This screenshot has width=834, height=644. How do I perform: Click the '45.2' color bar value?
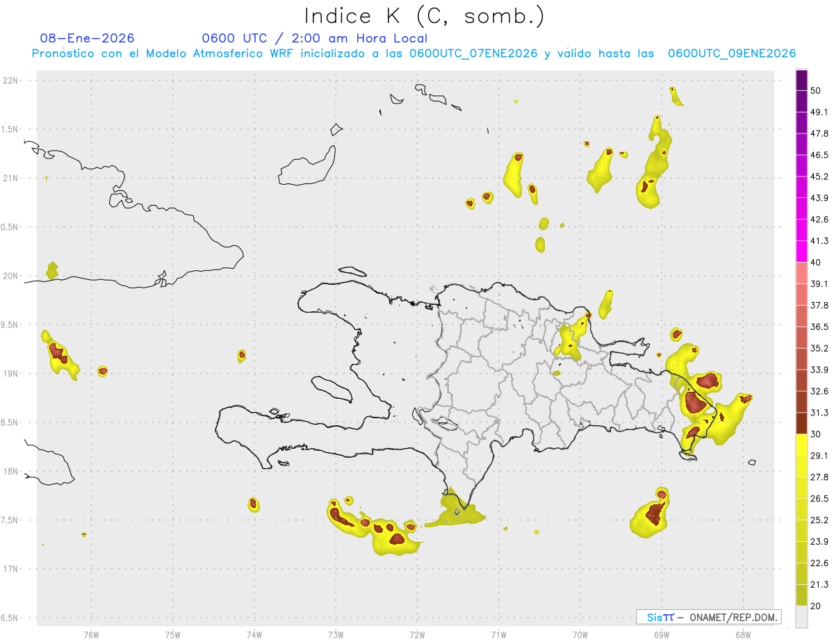point(819,176)
